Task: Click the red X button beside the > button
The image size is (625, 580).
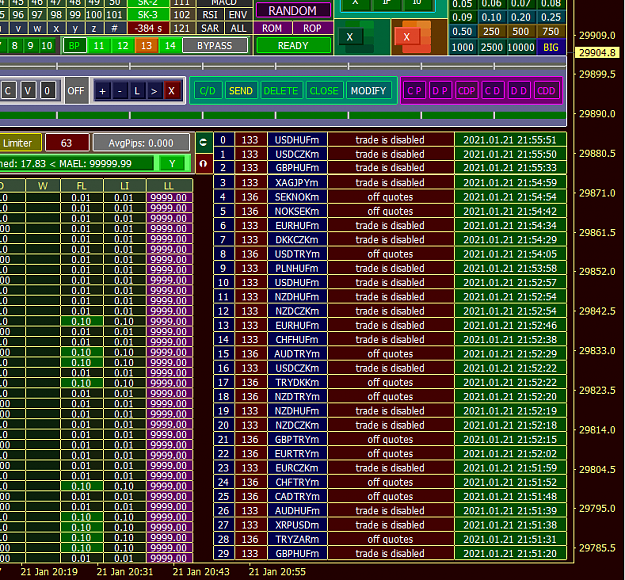Action: click(x=171, y=91)
